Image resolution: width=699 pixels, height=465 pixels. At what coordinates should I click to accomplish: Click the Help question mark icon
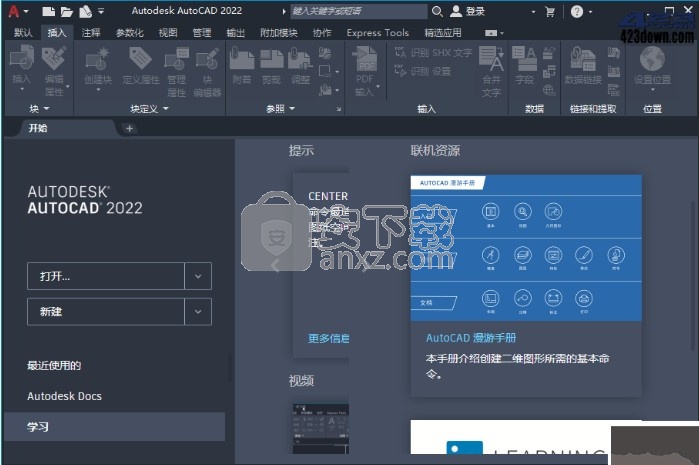click(x=576, y=12)
